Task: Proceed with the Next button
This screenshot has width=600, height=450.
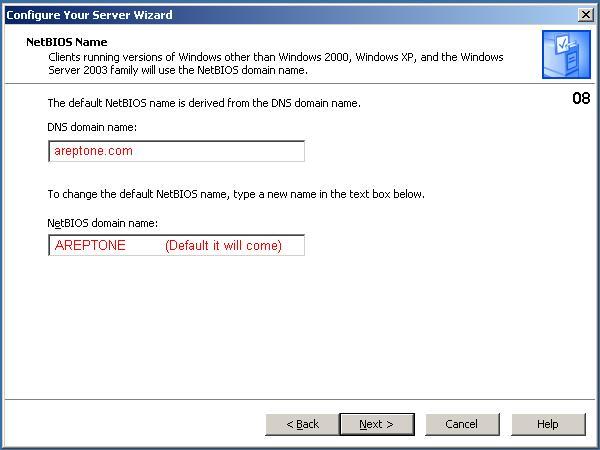Action: coord(377,424)
